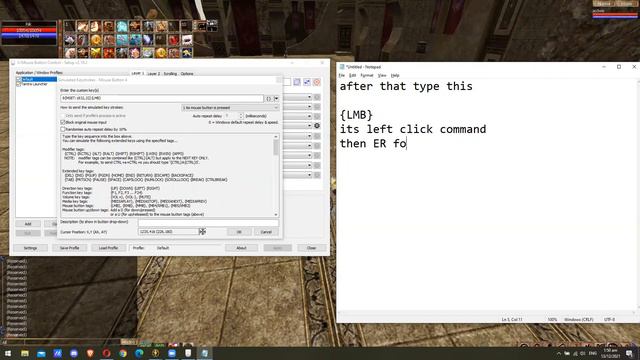
Task: Open the notification center icon
Action: coord(629,353)
